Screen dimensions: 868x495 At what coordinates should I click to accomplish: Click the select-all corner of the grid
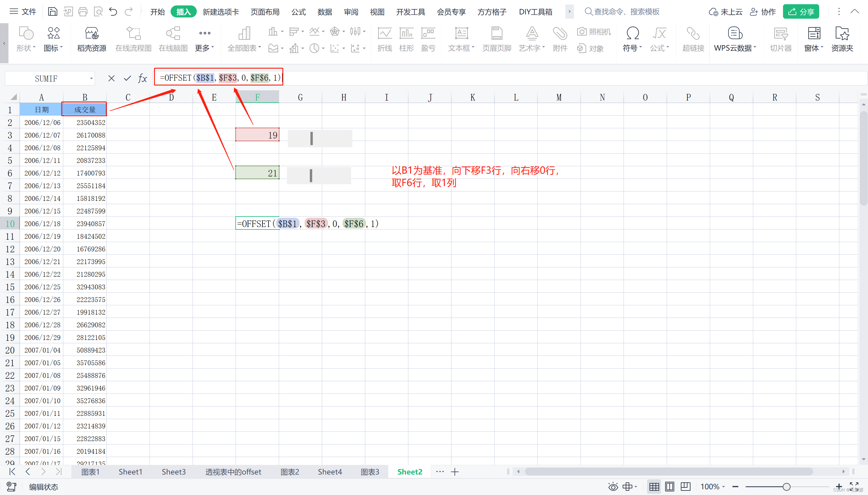point(13,97)
